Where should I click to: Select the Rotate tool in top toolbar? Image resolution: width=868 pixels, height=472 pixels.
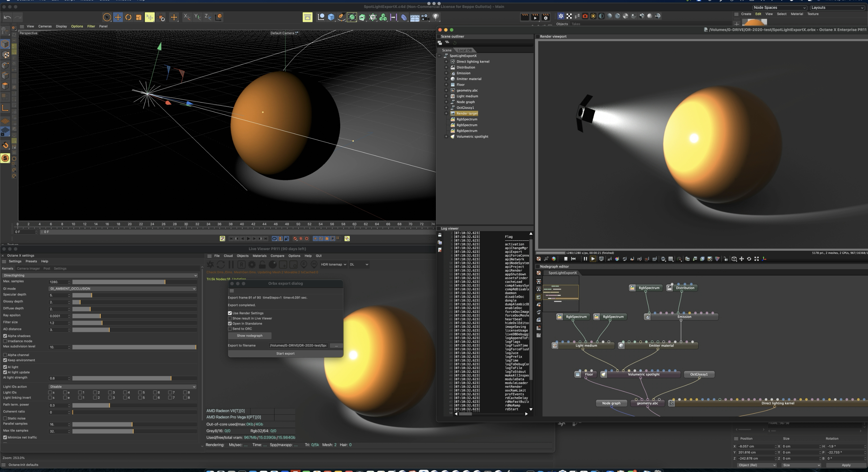(128, 17)
